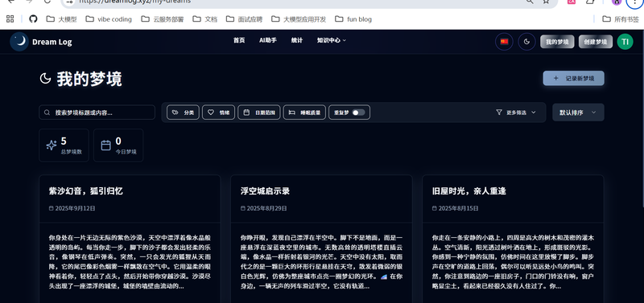The image size is (644, 303).
Task: Click the 我的梦境 header button
Action: tap(557, 42)
